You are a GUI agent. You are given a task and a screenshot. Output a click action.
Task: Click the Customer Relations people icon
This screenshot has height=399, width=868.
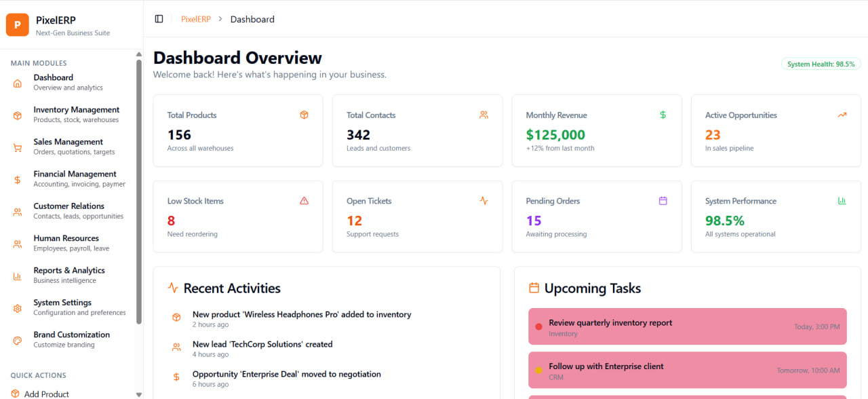click(18, 212)
